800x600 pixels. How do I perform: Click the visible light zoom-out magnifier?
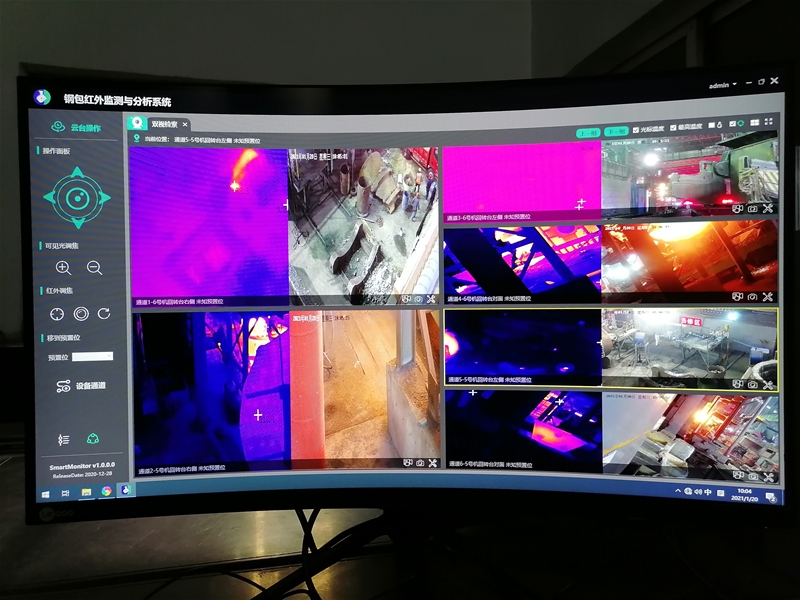tap(94, 267)
